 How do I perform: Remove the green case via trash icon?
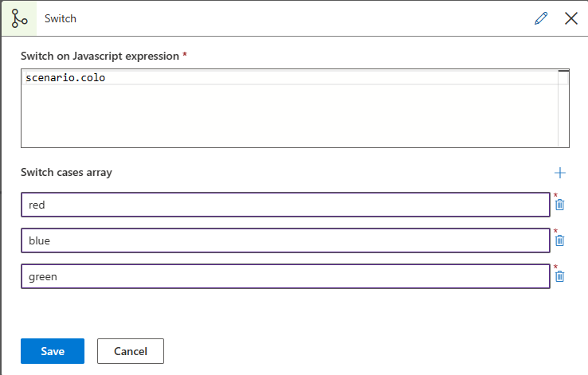560,276
